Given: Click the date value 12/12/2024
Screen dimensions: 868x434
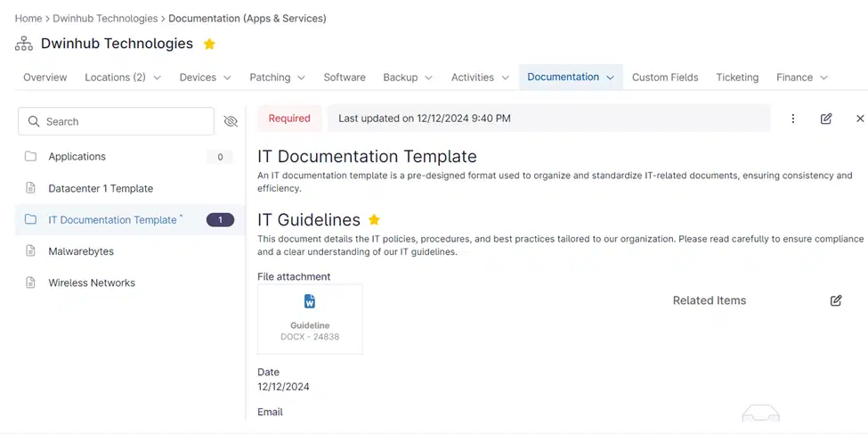Looking at the screenshot, I should point(283,387).
